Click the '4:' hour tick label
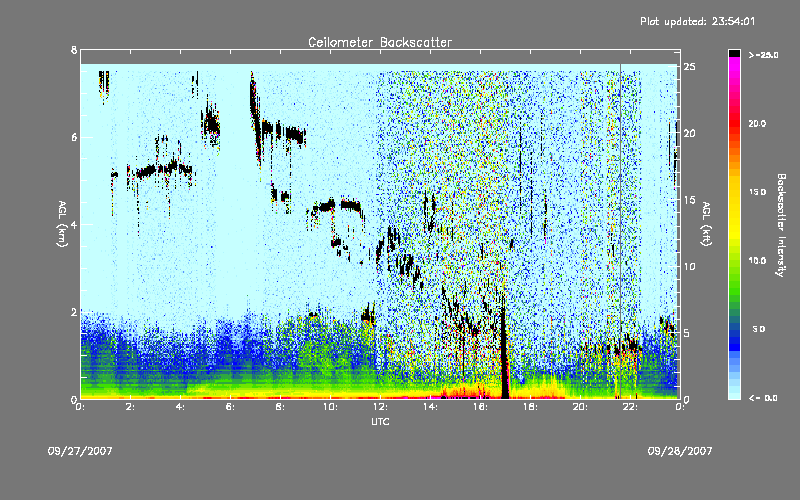This screenshot has width=800, height=500. (180, 407)
